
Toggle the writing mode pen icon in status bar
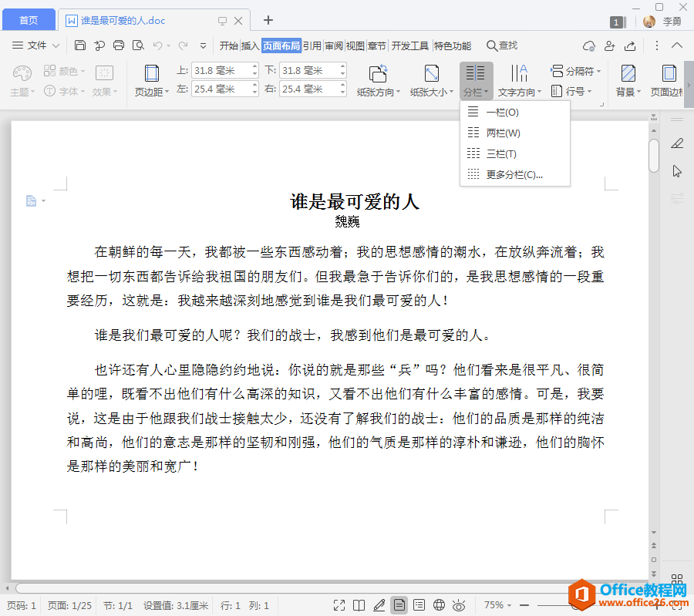pos(379,605)
